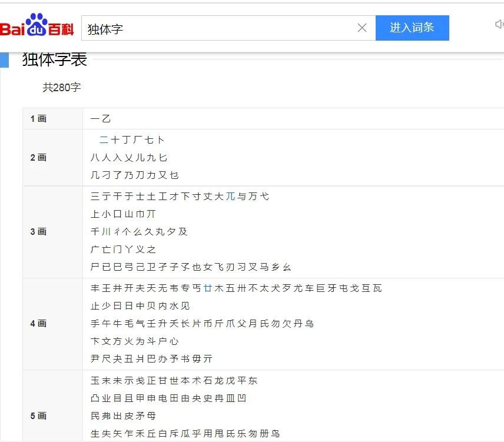Click the Baidu Baike logo
Image resolution: width=504 pixels, height=442 pixels.
click(x=37, y=26)
